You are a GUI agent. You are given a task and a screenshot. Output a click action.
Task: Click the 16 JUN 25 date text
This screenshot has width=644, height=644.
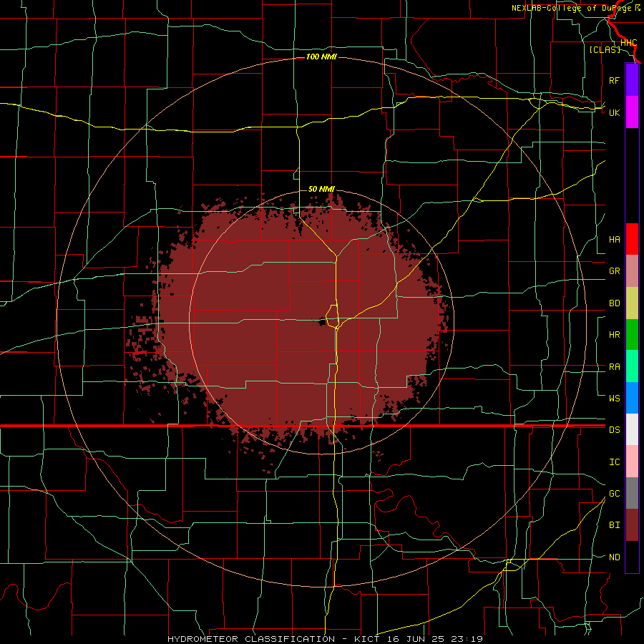click(416, 639)
